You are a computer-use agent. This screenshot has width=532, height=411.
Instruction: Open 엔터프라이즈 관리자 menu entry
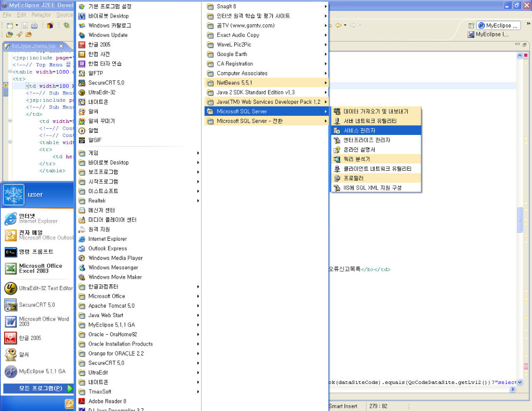(x=376, y=140)
